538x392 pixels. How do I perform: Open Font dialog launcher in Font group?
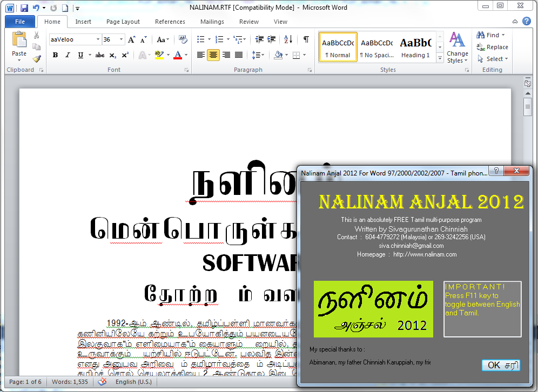[x=187, y=70]
